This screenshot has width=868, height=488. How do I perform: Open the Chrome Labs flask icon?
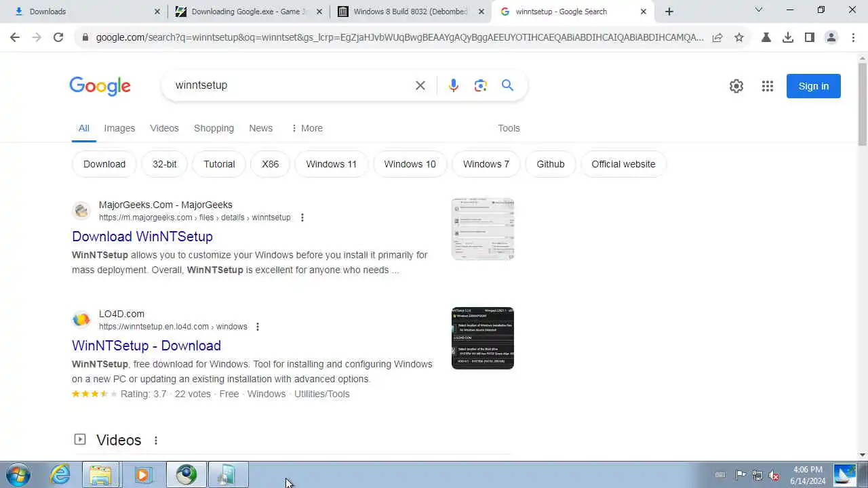[x=766, y=38]
